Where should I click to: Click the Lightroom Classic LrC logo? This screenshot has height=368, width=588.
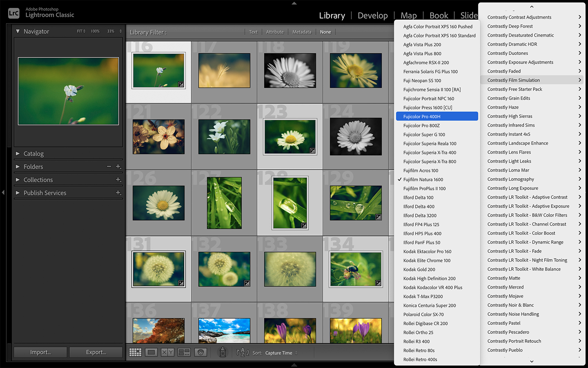pos(14,13)
